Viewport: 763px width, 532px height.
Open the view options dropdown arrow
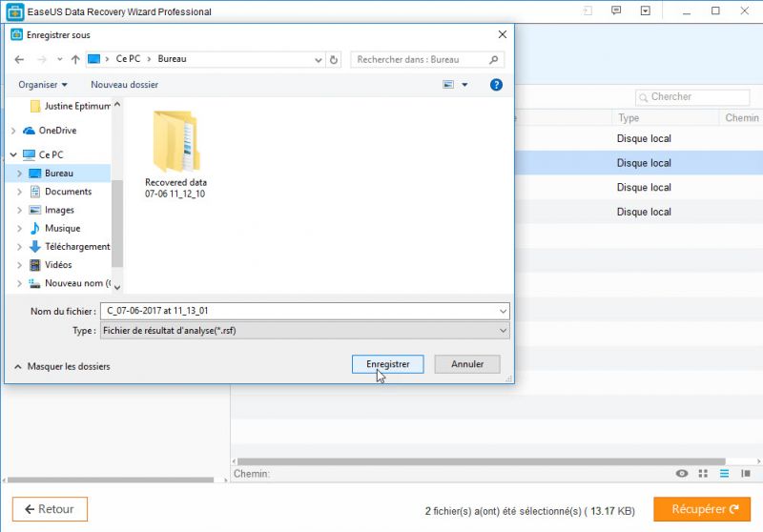464,85
